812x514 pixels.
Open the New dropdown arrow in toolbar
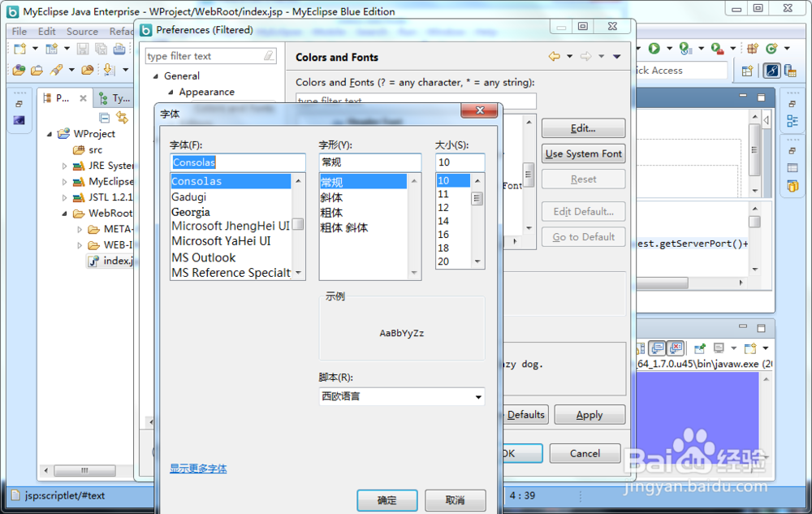click(35, 49)
